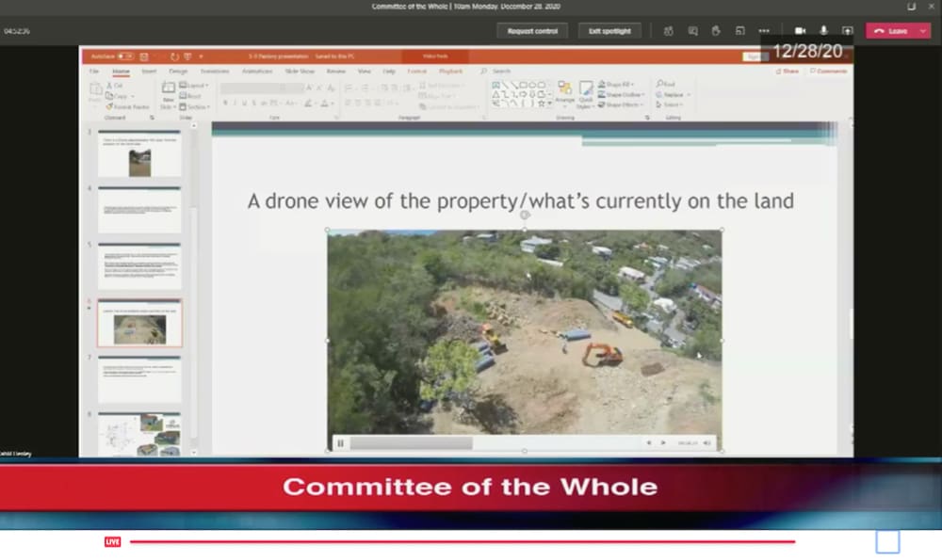Save the presentation from Quick Access toolbar

point(144,56)
